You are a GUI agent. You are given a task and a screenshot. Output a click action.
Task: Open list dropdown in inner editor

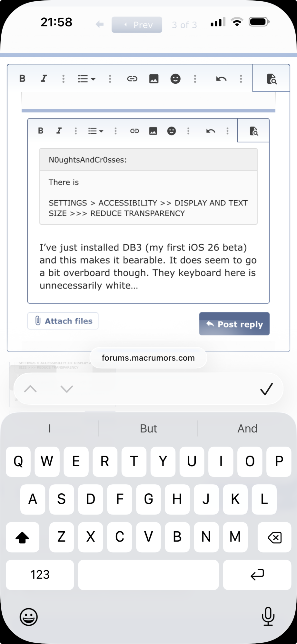coord(95,131)
